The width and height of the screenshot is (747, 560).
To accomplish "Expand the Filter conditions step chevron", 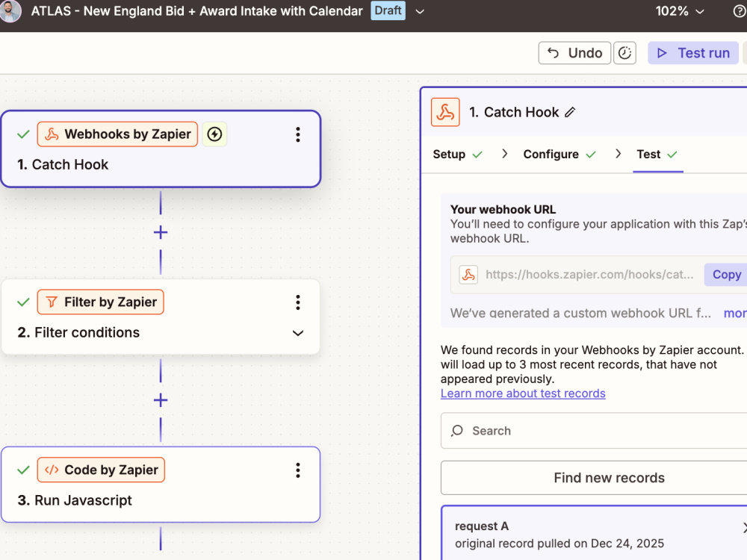I will coord(298,333).
